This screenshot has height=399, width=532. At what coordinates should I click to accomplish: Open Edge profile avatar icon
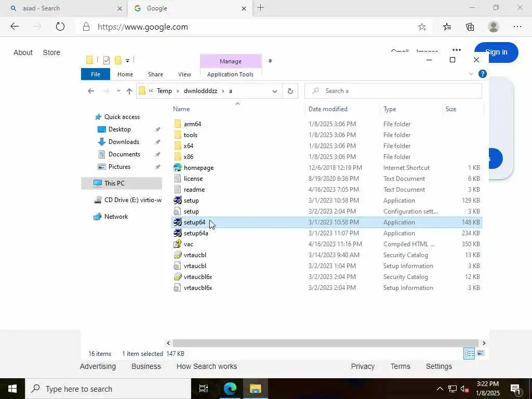coord(494,27)
